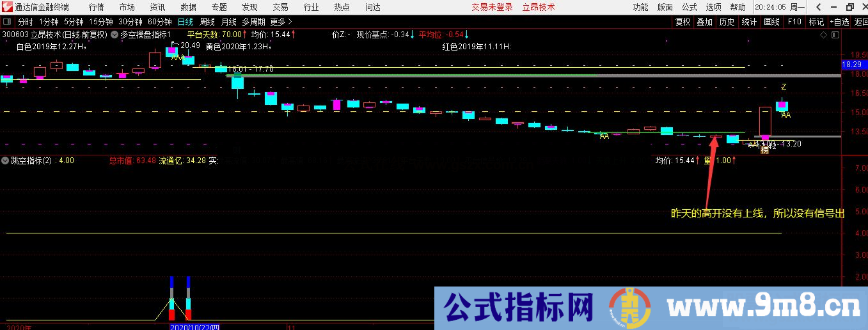Click the 返回 return button
Screen dimensions: 868x330
(860, 22)
